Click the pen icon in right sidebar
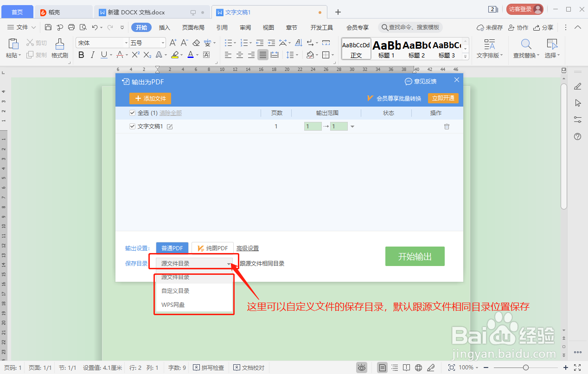The height and width of the screenshot is (374, 588). [x=578, y=86]
